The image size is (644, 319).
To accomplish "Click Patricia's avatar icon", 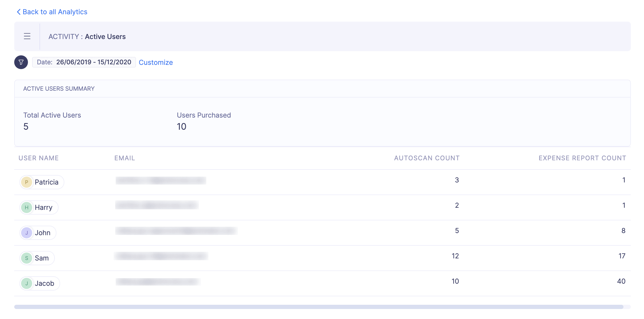I will pyautogui.click(x=27, y=182).
